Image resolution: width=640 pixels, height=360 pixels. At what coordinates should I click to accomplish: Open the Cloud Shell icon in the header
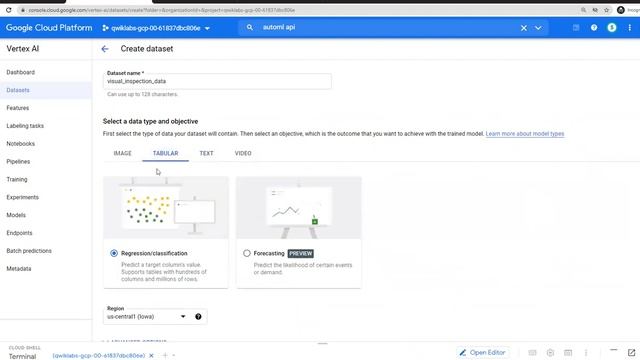pos(576,27)
